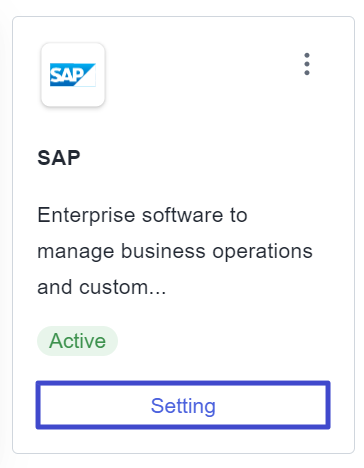Open SAP integration settings
This screenshot has height=468, width=364.
[183, 405]
